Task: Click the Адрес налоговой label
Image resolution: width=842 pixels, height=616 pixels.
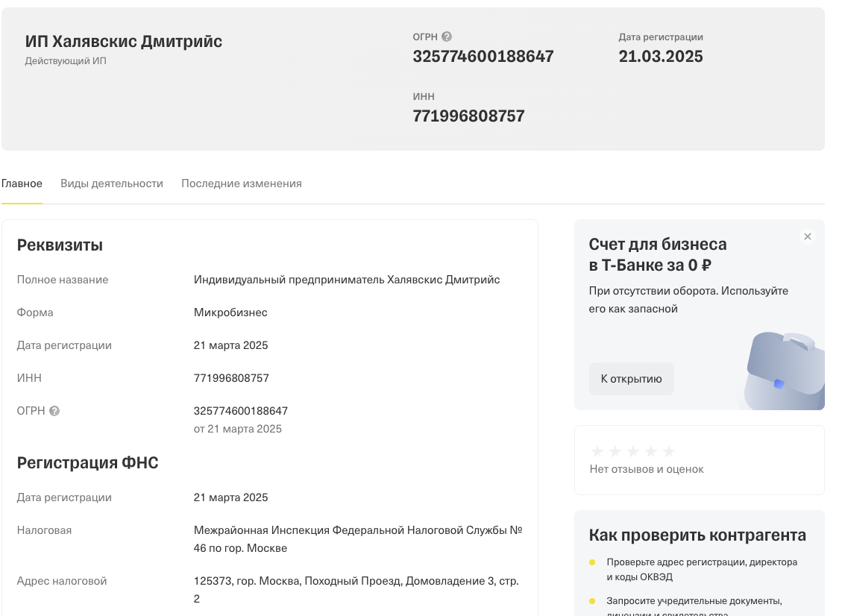Action: coord(62,581)
